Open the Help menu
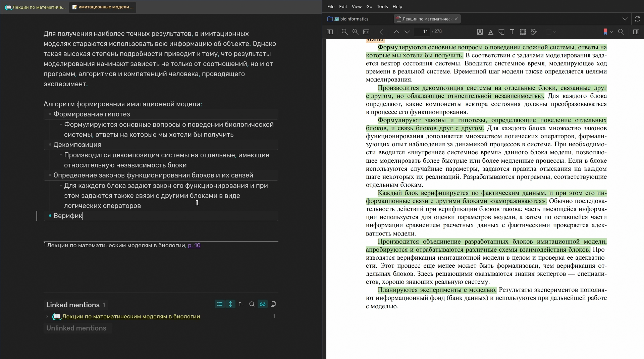 (x=397, y=6)
